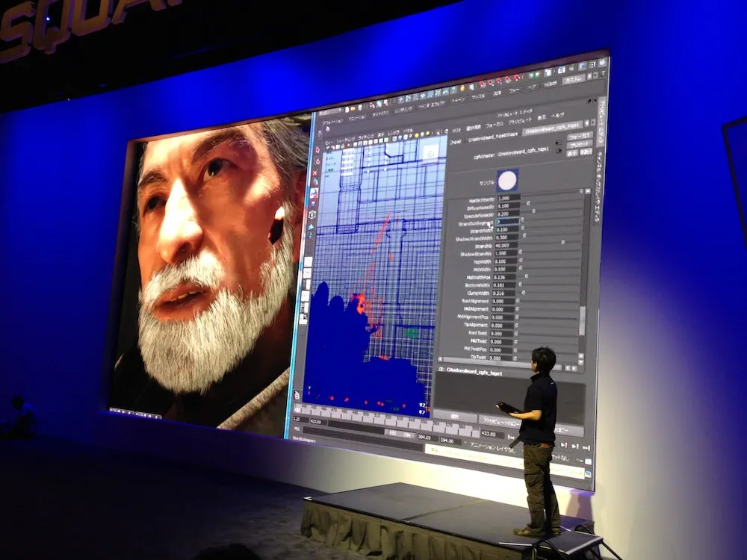Click the Presets button
747x560 pixels.
pos(578,143)
